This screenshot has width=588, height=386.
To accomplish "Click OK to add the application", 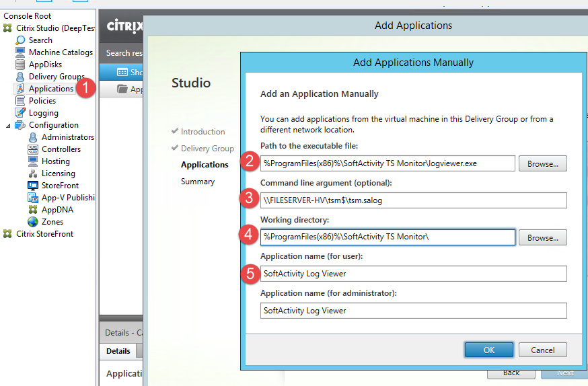I will [x=488, y=350].
